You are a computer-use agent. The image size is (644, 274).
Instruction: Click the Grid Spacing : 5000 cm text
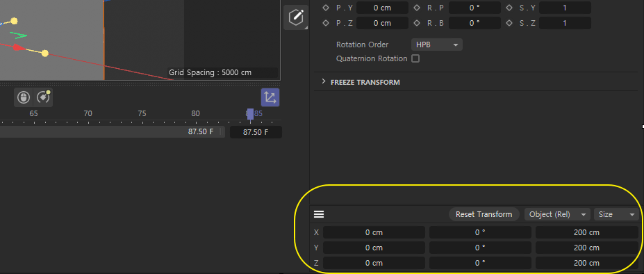[210, 73]
